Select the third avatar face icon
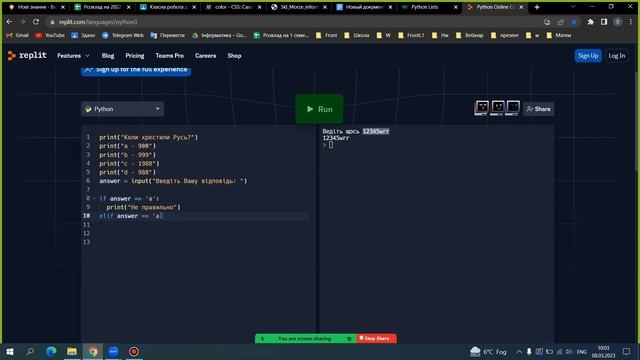The image size is (640, 360). [513, 108]
